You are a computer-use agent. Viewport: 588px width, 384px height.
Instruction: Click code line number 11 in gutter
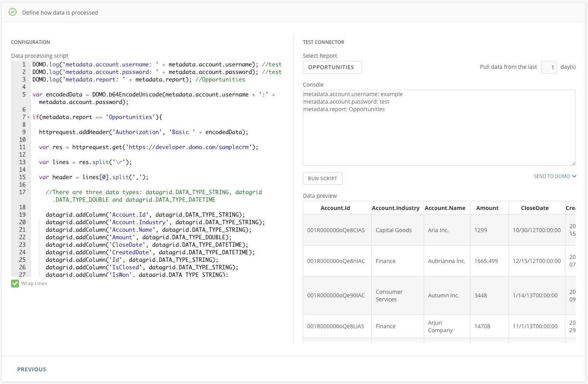[22, 147]
